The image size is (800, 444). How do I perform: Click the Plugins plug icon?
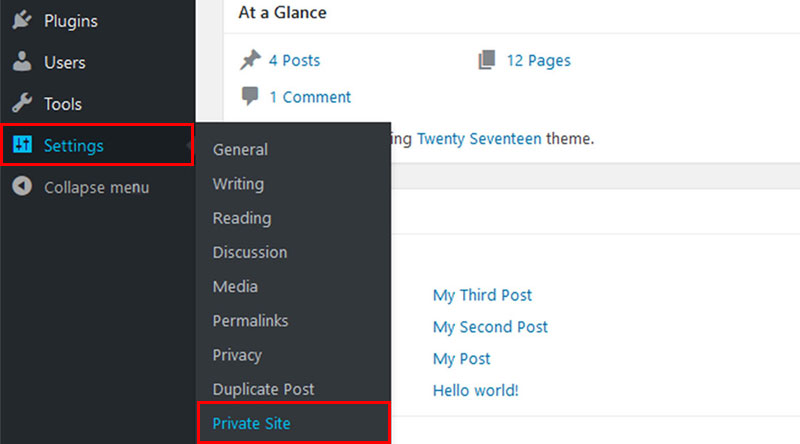click(22, 20)
